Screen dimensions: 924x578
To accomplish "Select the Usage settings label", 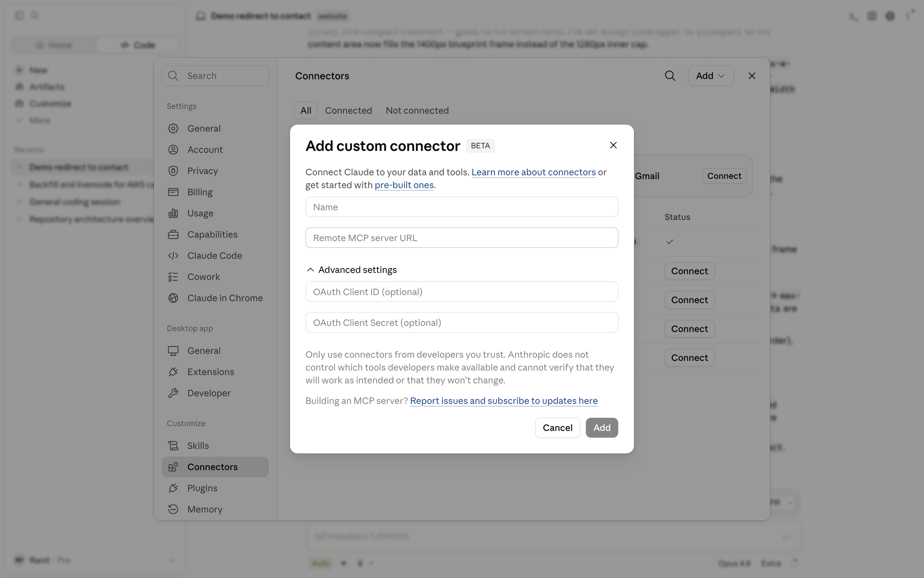I will pyautogui.click(x=200, y=213).
